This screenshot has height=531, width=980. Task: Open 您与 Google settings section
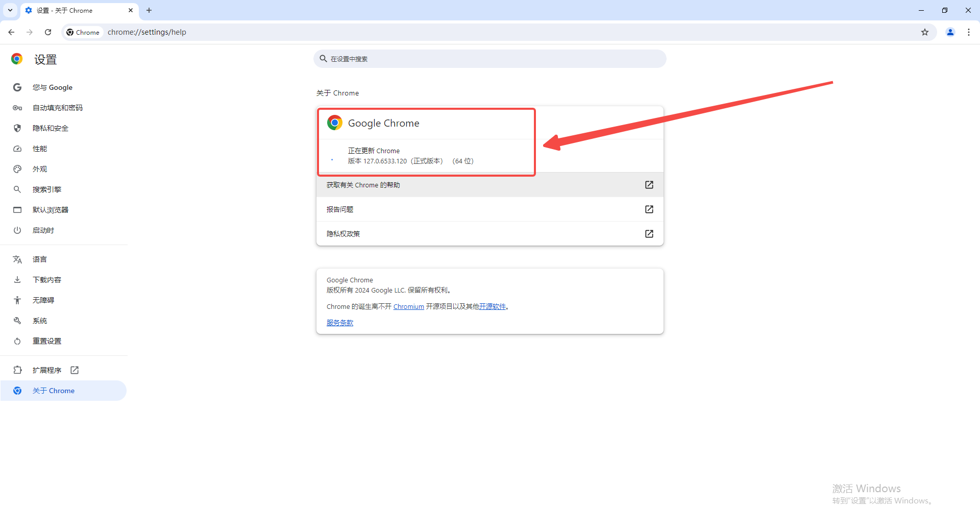click(63, 87)
